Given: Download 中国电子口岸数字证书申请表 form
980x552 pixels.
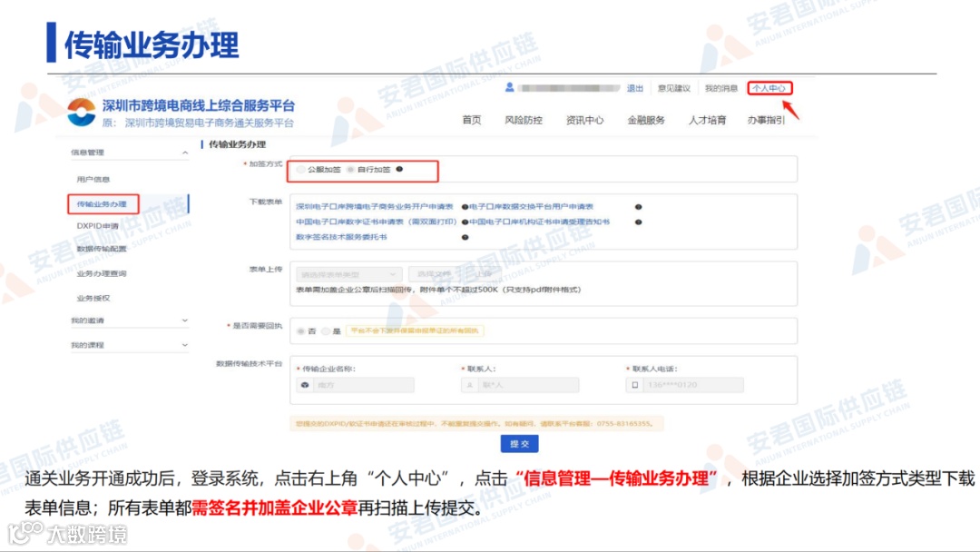Looking at the screenshot, I should coord(377,222).
